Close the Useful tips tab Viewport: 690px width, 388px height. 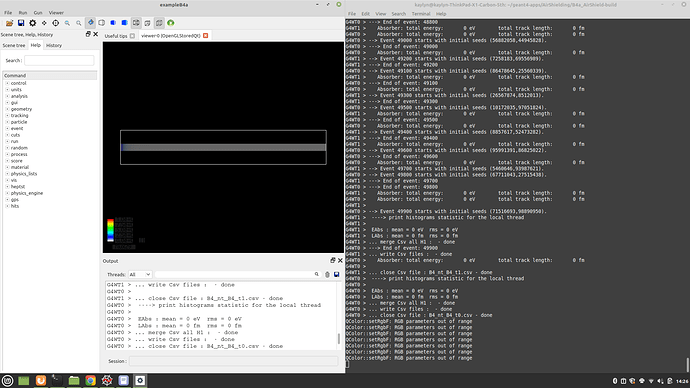132,36
